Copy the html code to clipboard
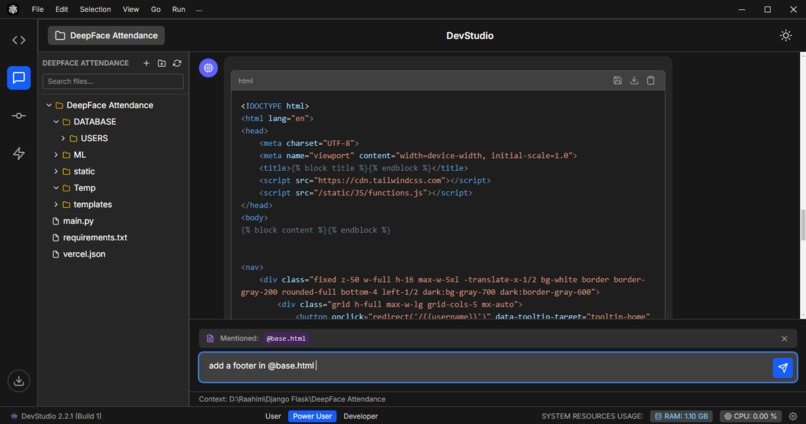Viewport: 806px width, 424px height. coord(651,81)
